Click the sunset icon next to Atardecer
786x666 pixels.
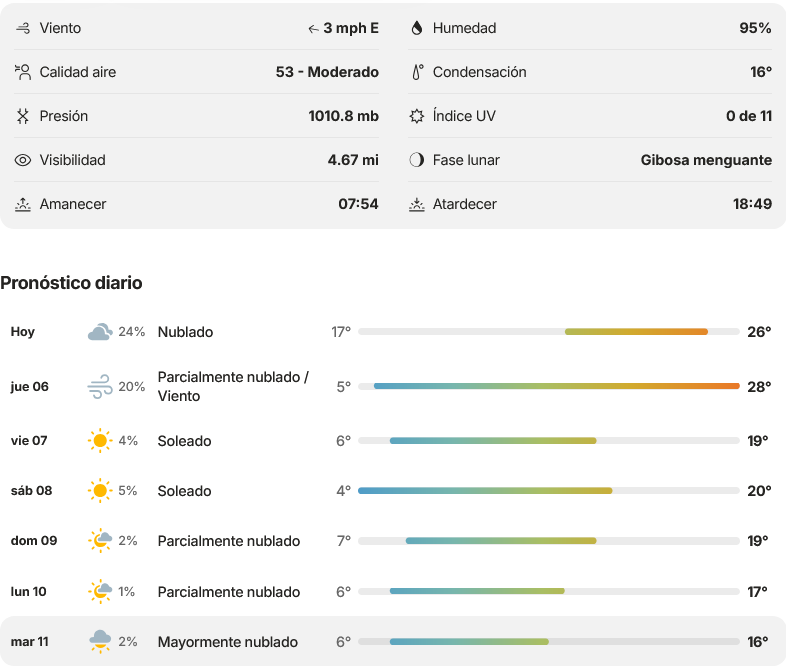click(417, 204)
